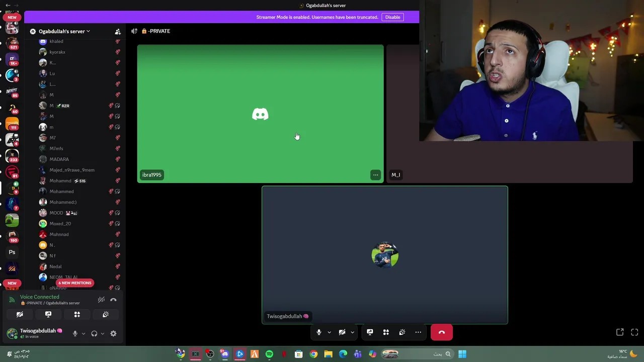Open the more options on ibra1995's tile
This screenshot has width=644, height=362.
pos(375,175)
